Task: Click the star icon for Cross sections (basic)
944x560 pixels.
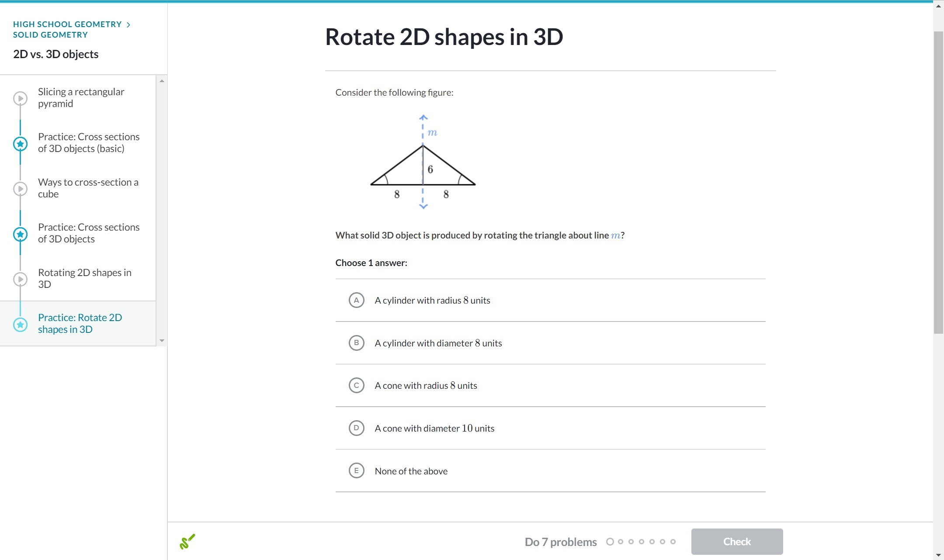Action: click(20, 144)
